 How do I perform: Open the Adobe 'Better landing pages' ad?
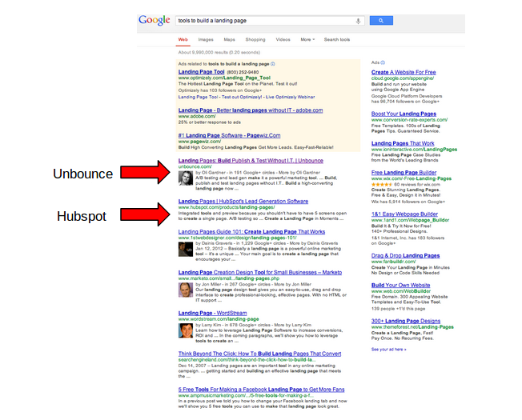coord(251,110)
